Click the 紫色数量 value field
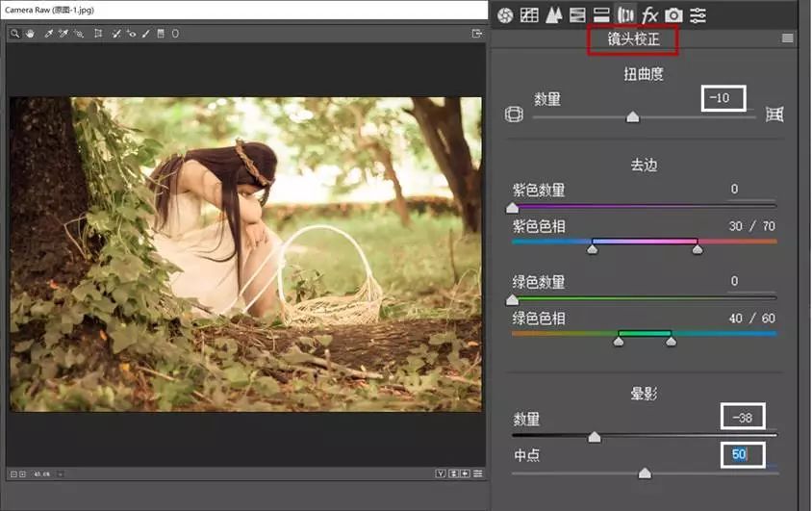 (749, 190)
